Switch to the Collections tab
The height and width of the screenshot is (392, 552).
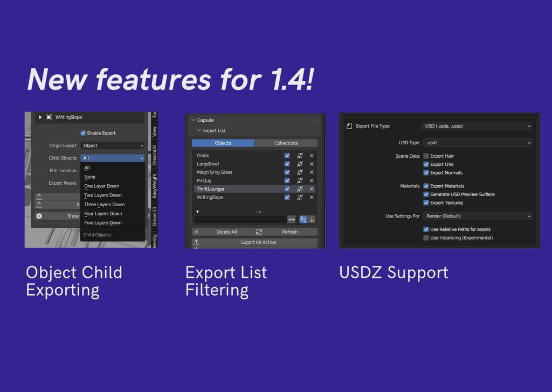tap(285, 143)
